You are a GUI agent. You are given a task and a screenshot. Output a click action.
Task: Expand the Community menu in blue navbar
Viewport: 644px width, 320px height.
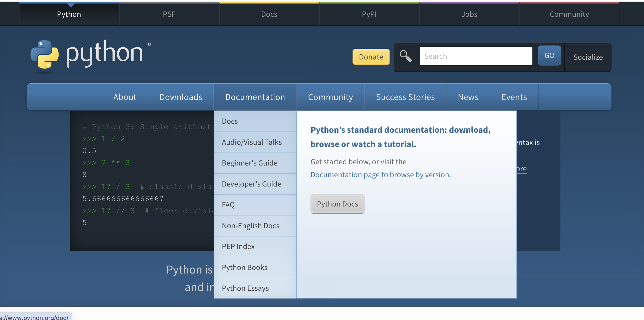click(x=330, y=97)
